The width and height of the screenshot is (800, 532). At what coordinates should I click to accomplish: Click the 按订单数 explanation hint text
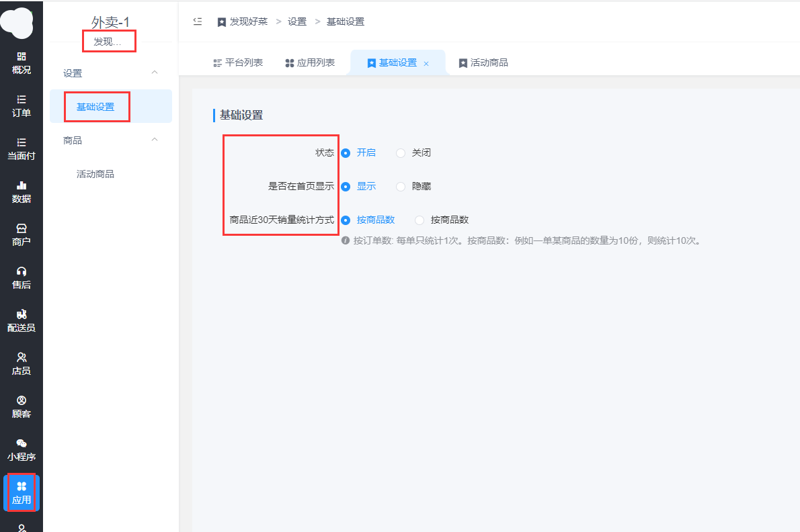(x=527, y=240)
